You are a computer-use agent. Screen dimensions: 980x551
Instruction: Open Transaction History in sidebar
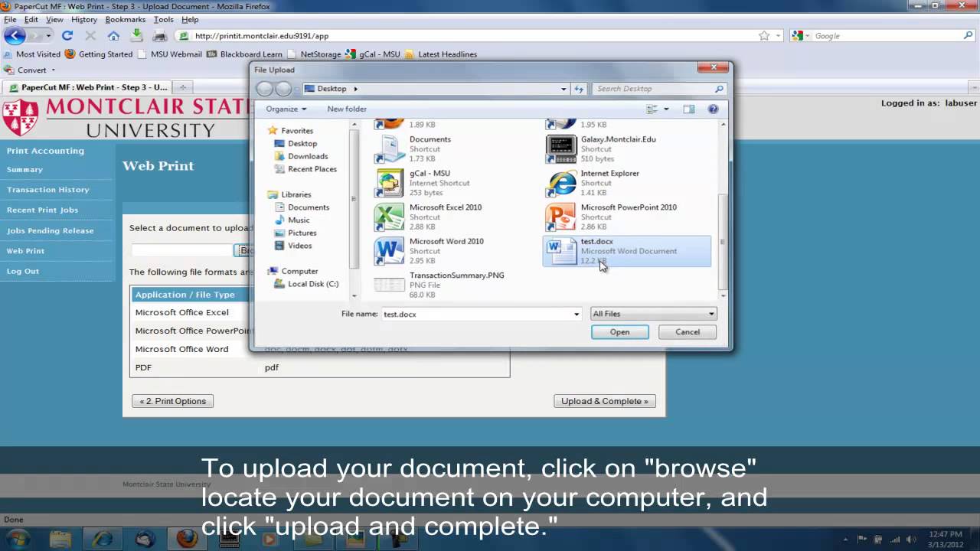(x=48, y=190)
